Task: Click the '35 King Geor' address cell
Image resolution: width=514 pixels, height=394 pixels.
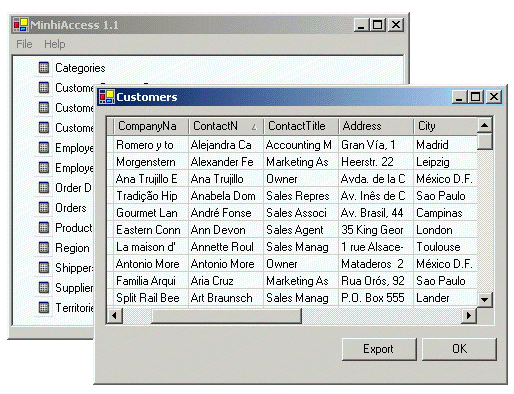Action: pos(376,230)
